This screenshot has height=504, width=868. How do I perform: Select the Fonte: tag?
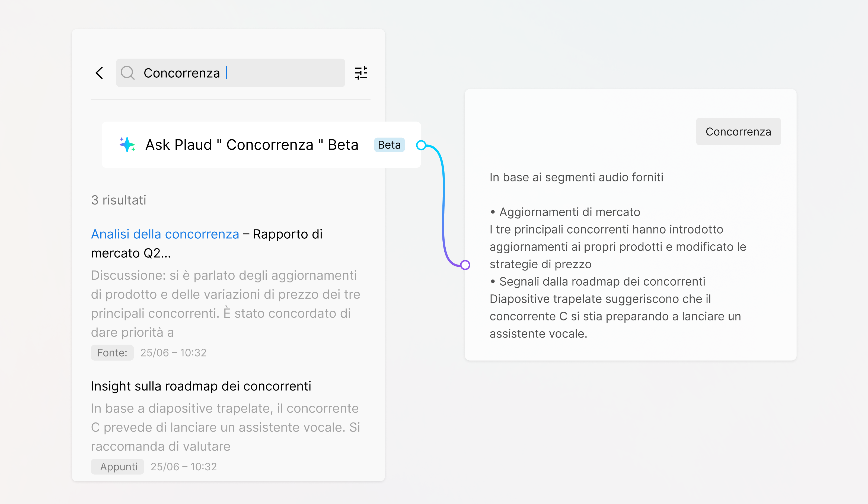pyautogui.click(x=112, y=353)
